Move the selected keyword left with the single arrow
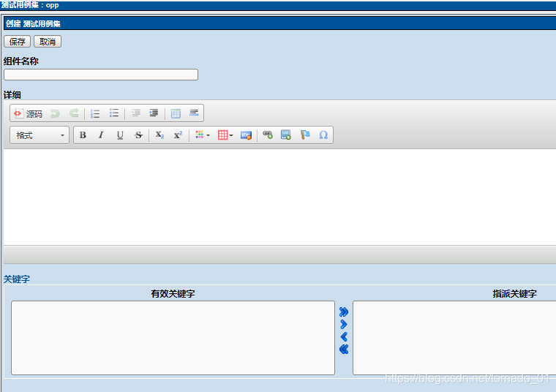The width and height of the screenshot is (556, 392). (x=344, y=336)
